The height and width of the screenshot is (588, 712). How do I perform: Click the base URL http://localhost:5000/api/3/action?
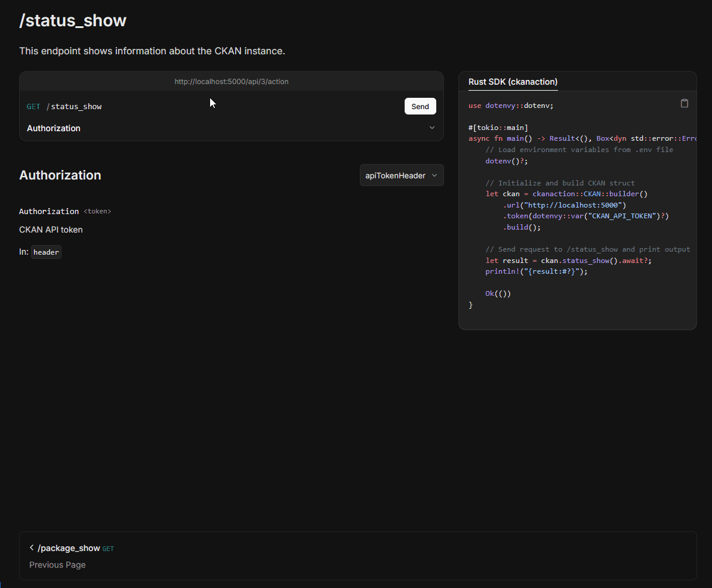[232, 81]
